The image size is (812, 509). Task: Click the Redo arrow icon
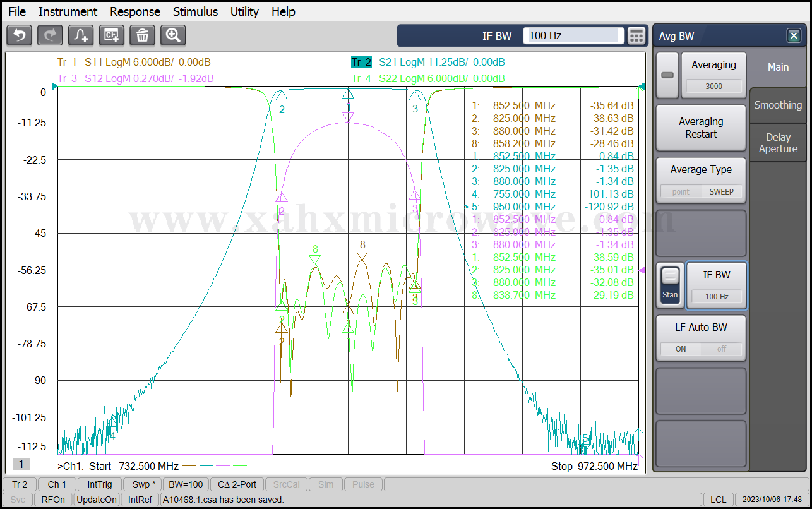pyautogui.click(x=50, y=35)
